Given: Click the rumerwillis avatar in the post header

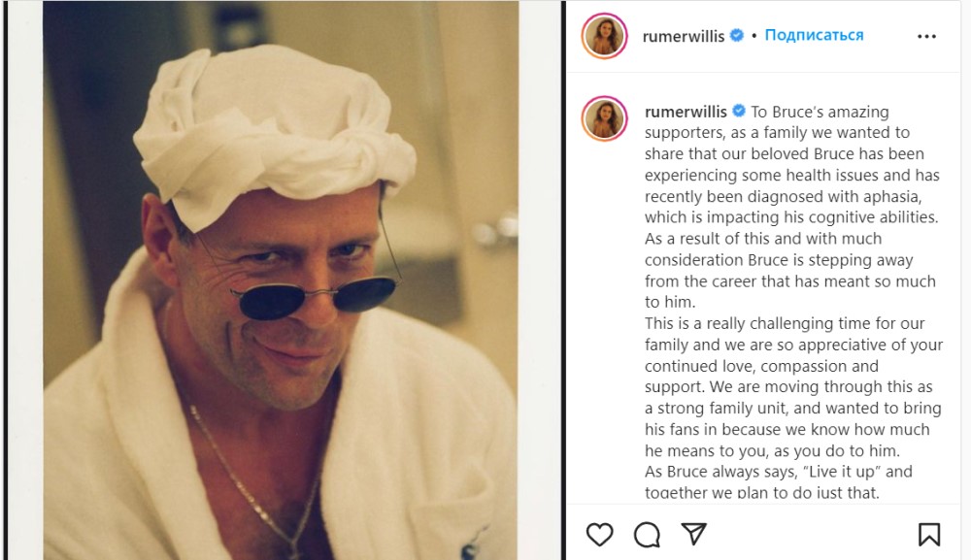Looking at the screenshot, I should (604, 36).
